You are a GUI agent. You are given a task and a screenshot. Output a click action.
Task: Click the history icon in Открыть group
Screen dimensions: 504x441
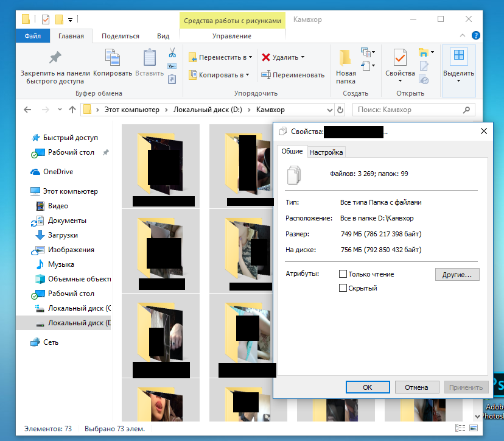[424, 80]
